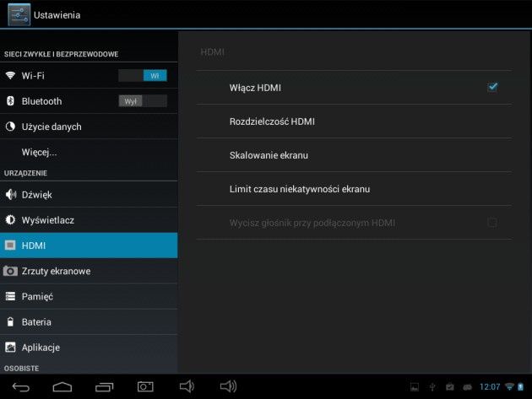
Task: Select Wi-Fi in settings sidebar
Action: [89, 75]
